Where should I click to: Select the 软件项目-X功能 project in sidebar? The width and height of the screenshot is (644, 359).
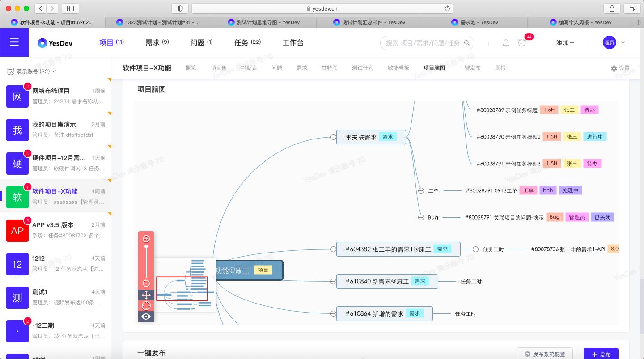pos(55,191)
